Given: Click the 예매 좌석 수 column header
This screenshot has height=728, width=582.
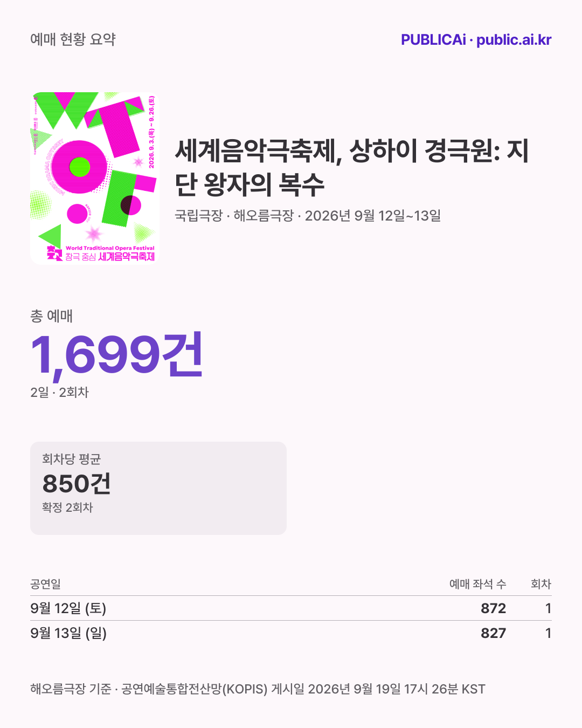Looking at the screenshot, I should [x=477, y=584].
